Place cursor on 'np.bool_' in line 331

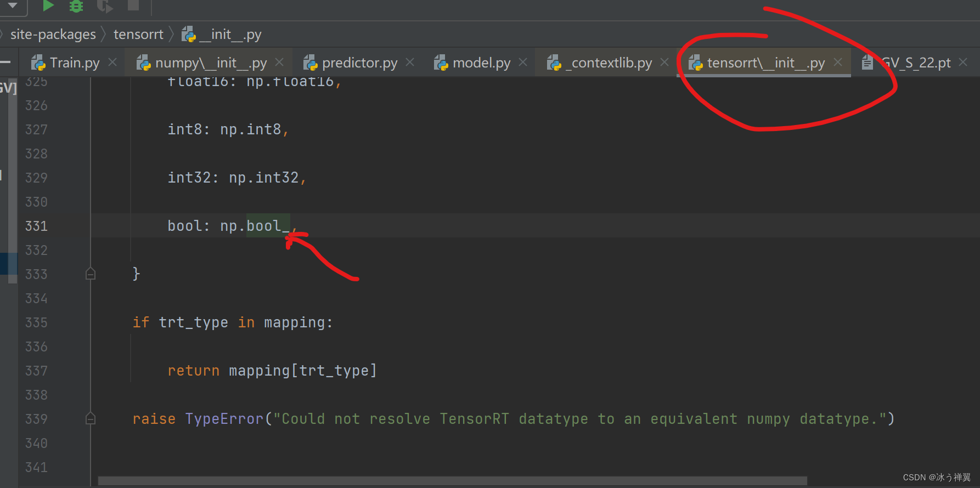point(255,226)
